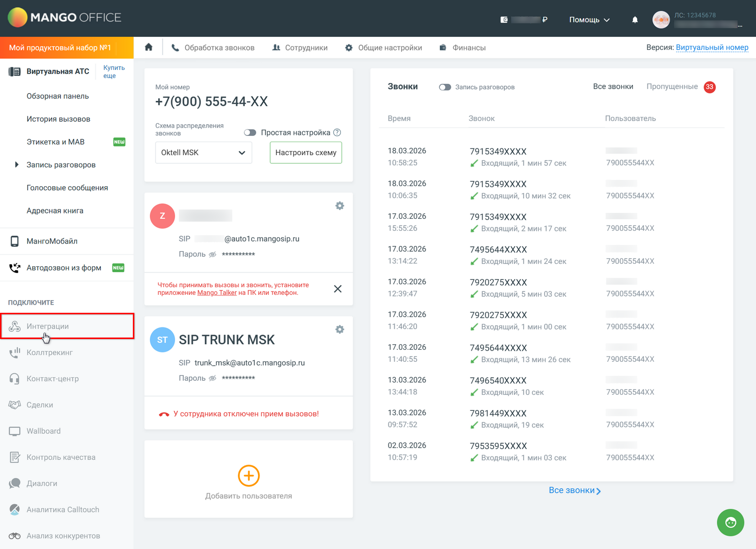Open settings gear for SIP TRUNK MSK
Viewport: 756px width, 549px height.
339,329
